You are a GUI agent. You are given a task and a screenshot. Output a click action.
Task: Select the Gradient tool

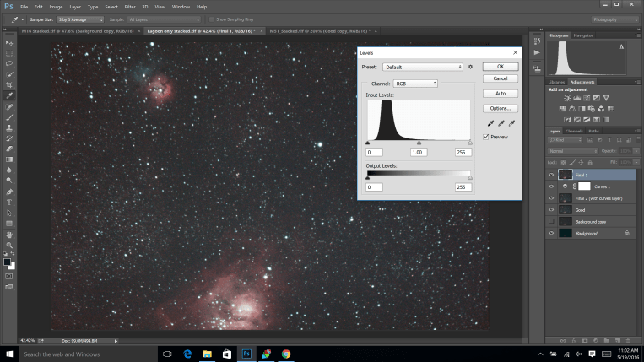point(9,159)
